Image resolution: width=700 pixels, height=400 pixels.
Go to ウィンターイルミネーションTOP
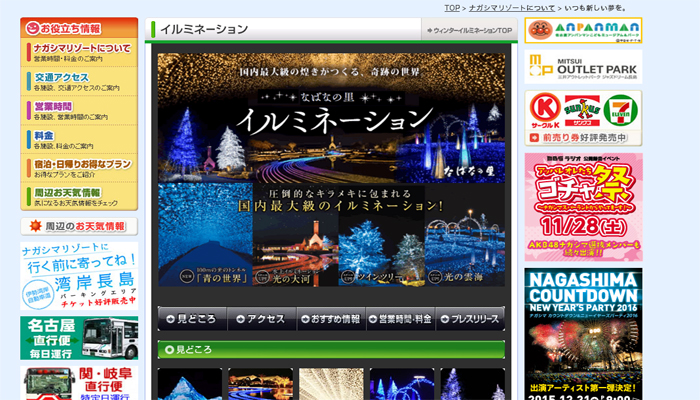pos(469,30)
